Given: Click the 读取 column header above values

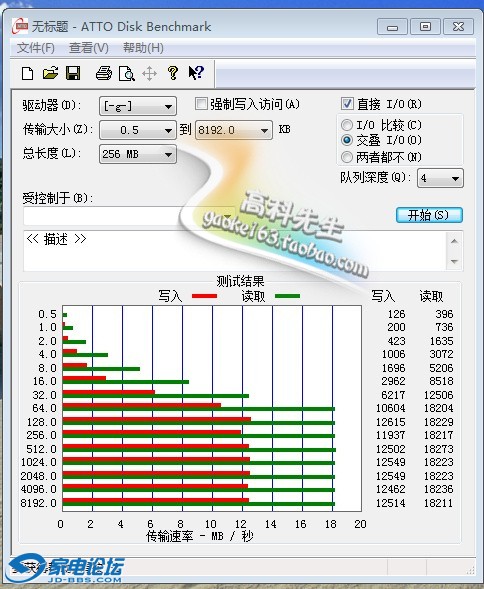Looking at the screenshot, I should 431,296.
